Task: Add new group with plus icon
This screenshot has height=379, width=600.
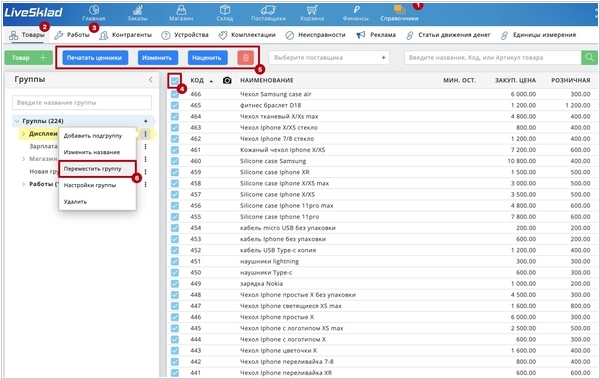Action: (x=146, y=121)
